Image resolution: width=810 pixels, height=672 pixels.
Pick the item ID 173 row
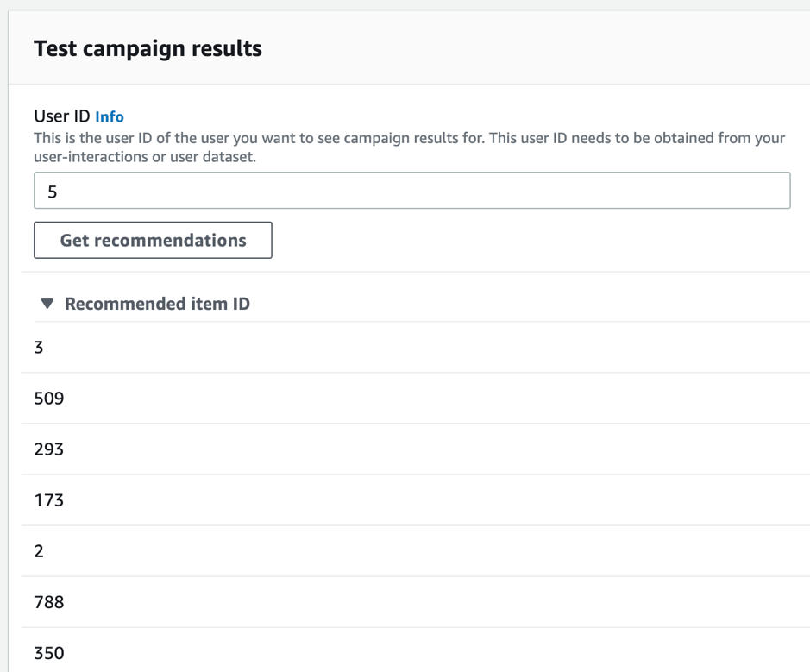click(49, 499)
